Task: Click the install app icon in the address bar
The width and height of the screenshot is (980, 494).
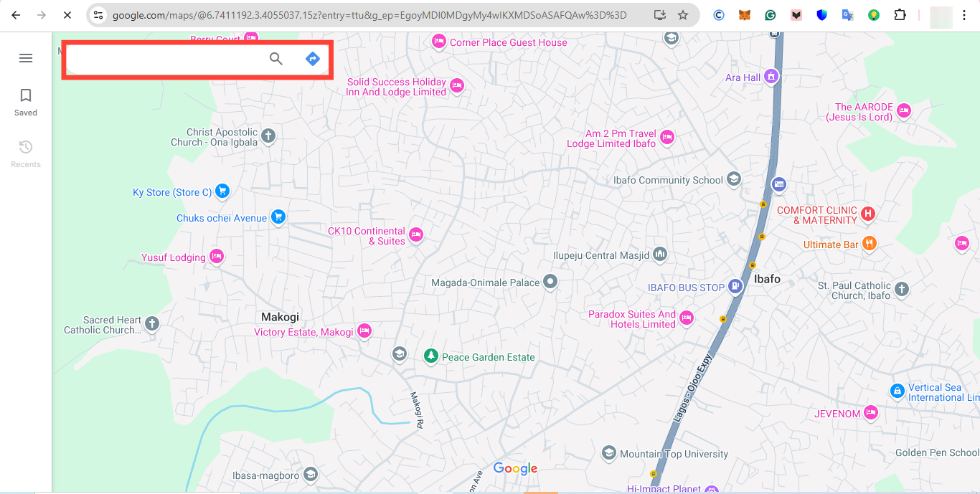Action: pos(659,15)
